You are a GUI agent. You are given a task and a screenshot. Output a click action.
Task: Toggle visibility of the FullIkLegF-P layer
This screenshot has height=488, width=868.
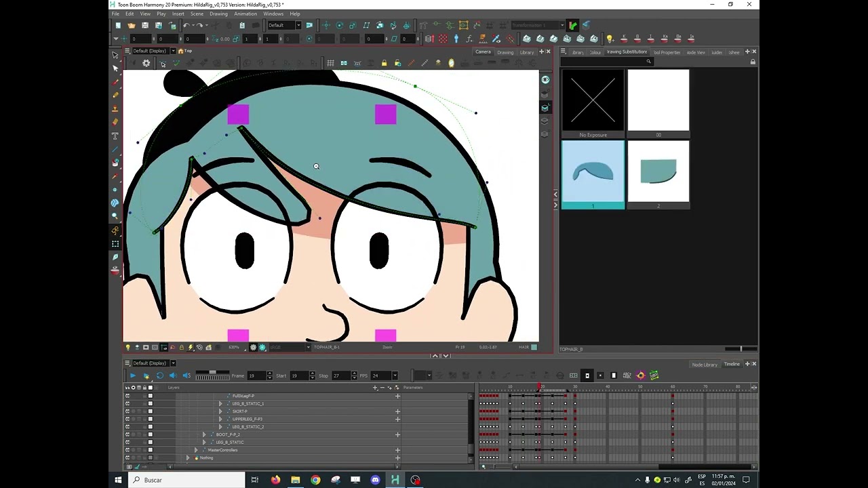127,396
